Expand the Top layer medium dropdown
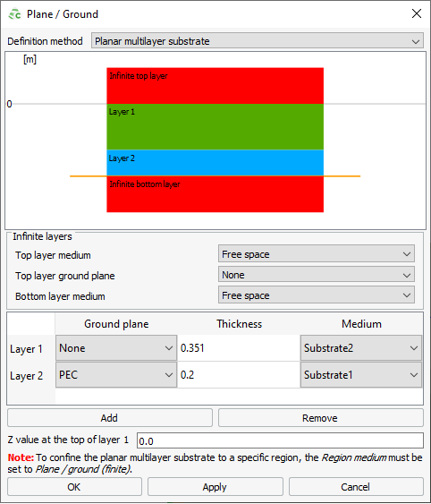Image resolution: width=431 pixels, height=504 pixels. (317, 254)
